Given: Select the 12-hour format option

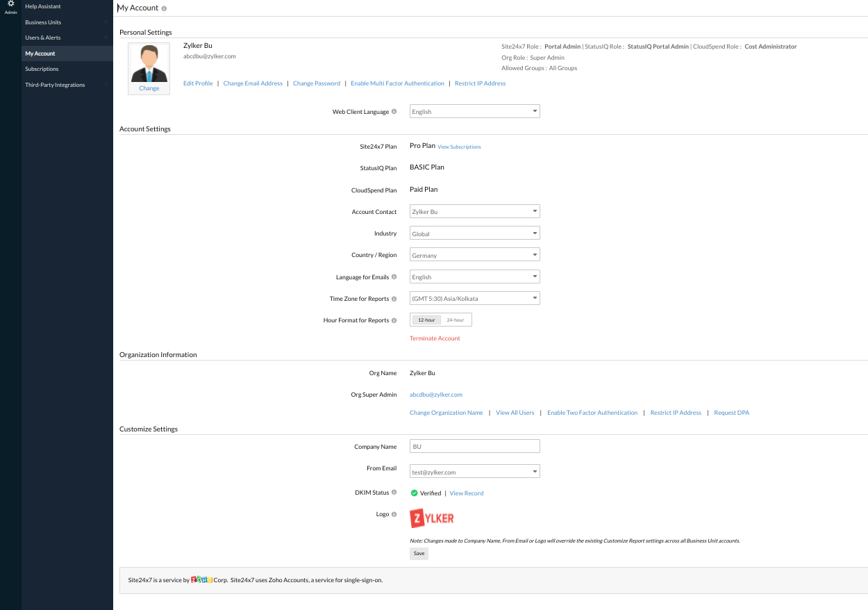Looking at the screenshot, I should coord(426,320).
